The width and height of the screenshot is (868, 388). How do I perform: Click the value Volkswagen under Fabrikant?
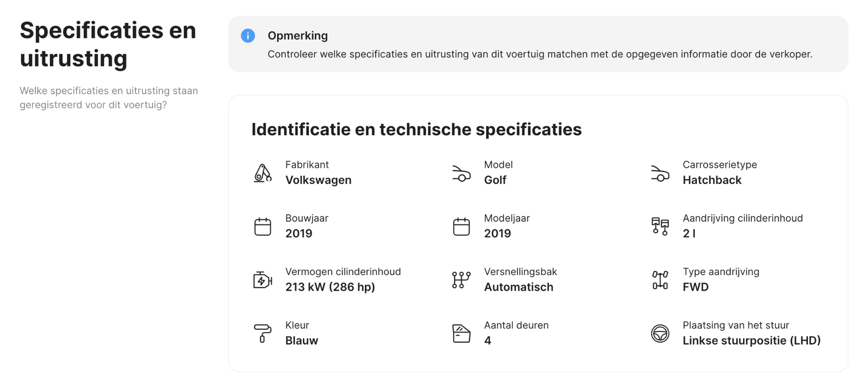coord(319,180)
